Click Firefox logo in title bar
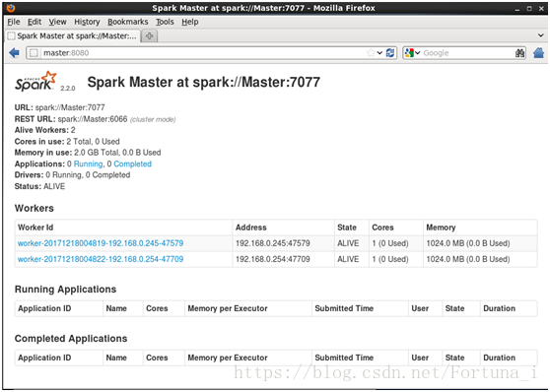Viewport: 550px width, 392px height. click(10, 8)
